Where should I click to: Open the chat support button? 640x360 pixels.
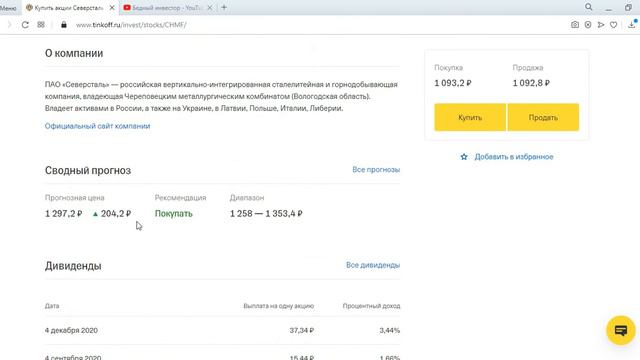click(620, 330)
